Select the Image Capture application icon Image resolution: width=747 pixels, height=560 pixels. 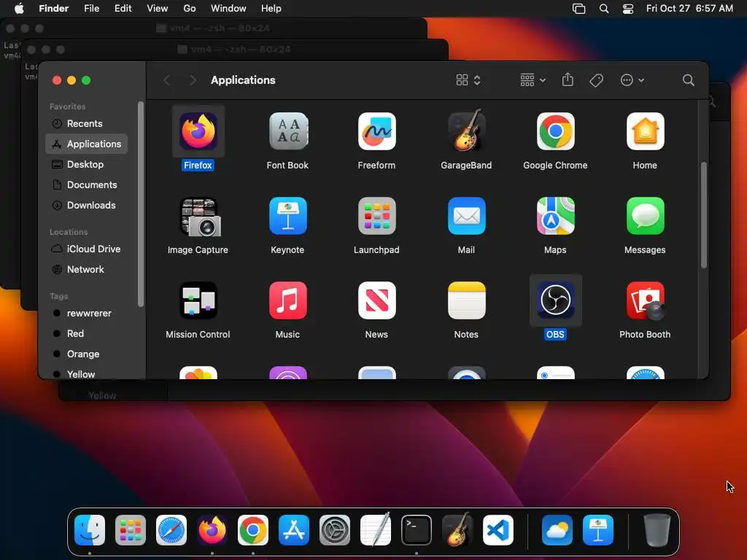click(199, 217)
